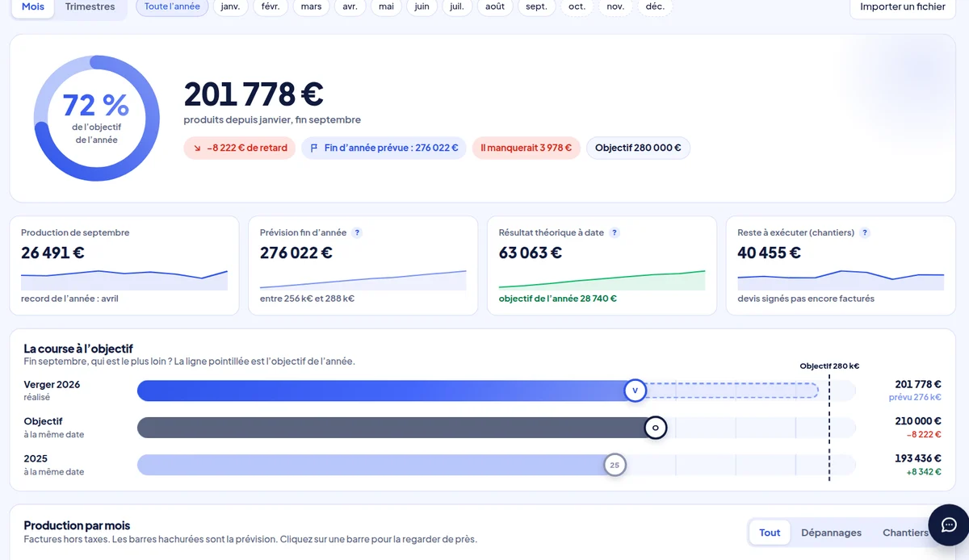Click help icon beside Résultat théorique à date
The height and width of the screenshot is (560, 969).
615,232
